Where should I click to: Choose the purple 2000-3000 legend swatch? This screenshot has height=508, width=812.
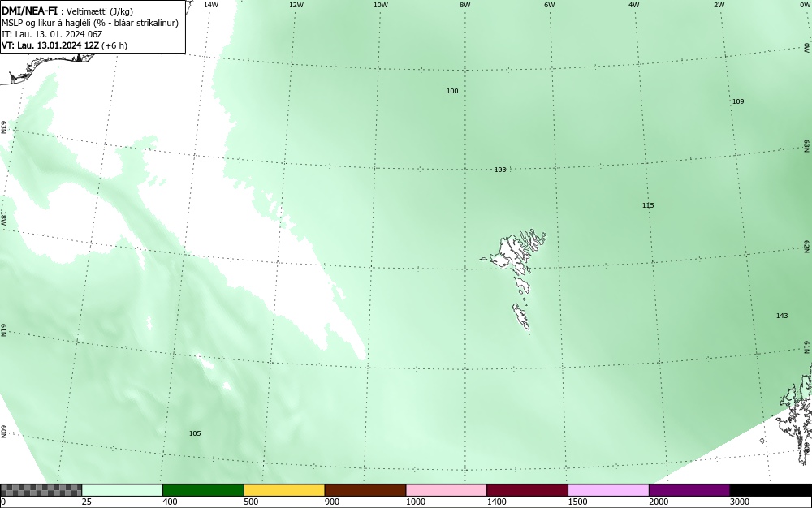coord(689,490)
